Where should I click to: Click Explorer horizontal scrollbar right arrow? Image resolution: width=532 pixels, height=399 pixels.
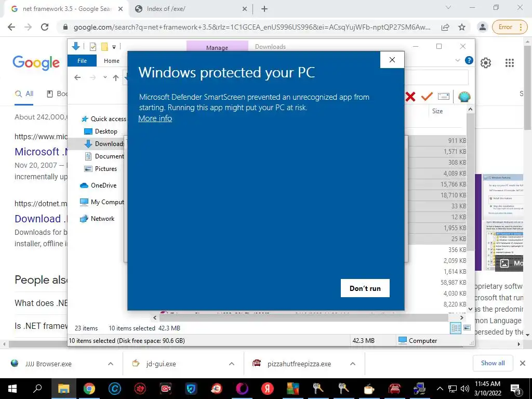462,317
